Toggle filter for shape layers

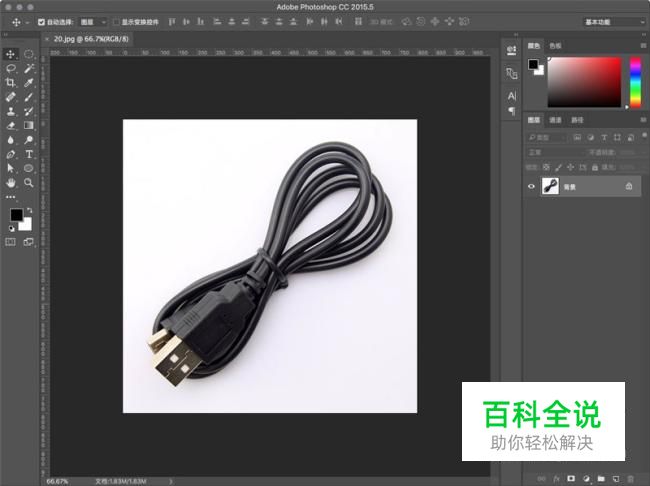pyautogui.click(x=617, y=137)
